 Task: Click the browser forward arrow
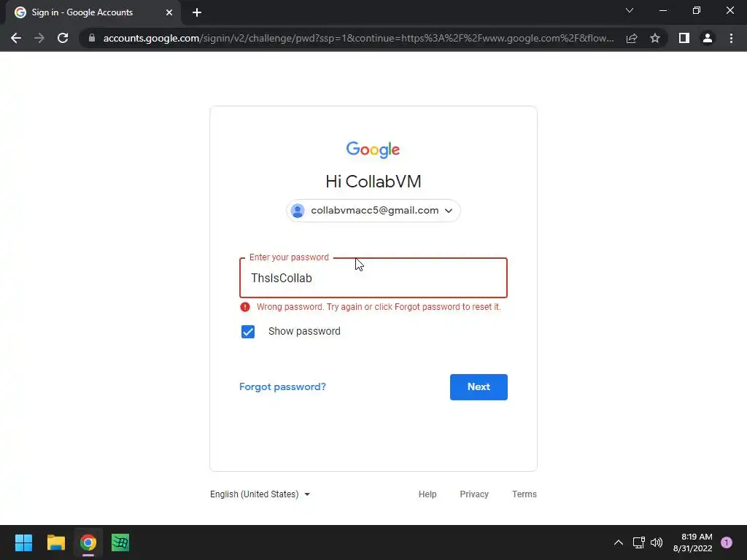(x=39, y=38)
